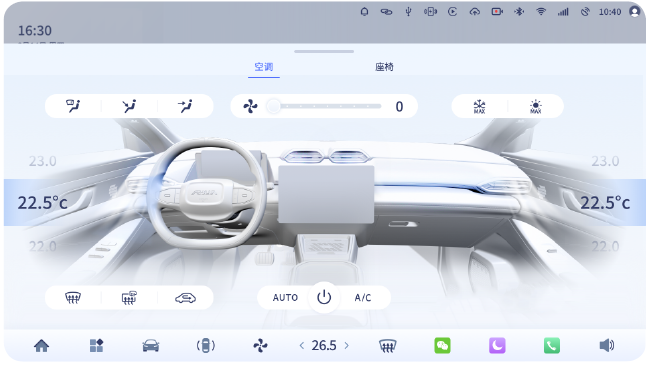Select the 空调 air conditioning tab

click(x=264, y=67)
